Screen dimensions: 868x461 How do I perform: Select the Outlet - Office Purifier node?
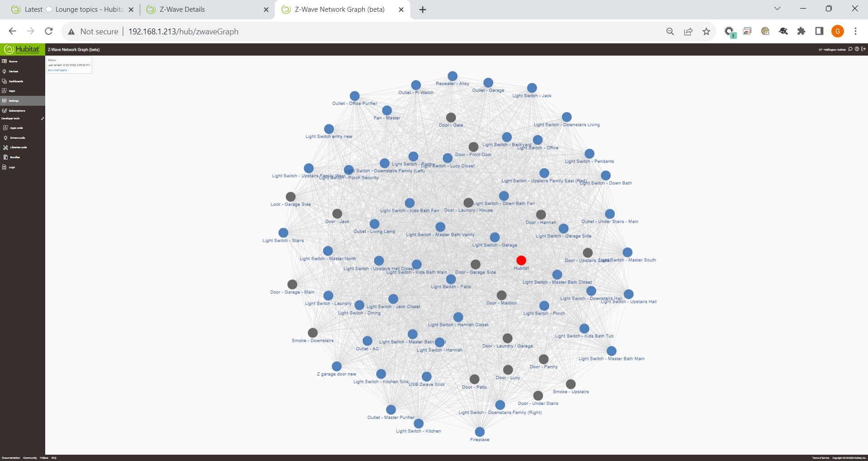pos(355,96)
